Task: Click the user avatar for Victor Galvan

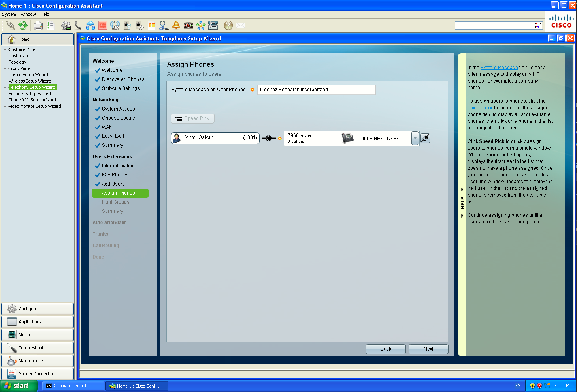Action: tap(177, 138)
